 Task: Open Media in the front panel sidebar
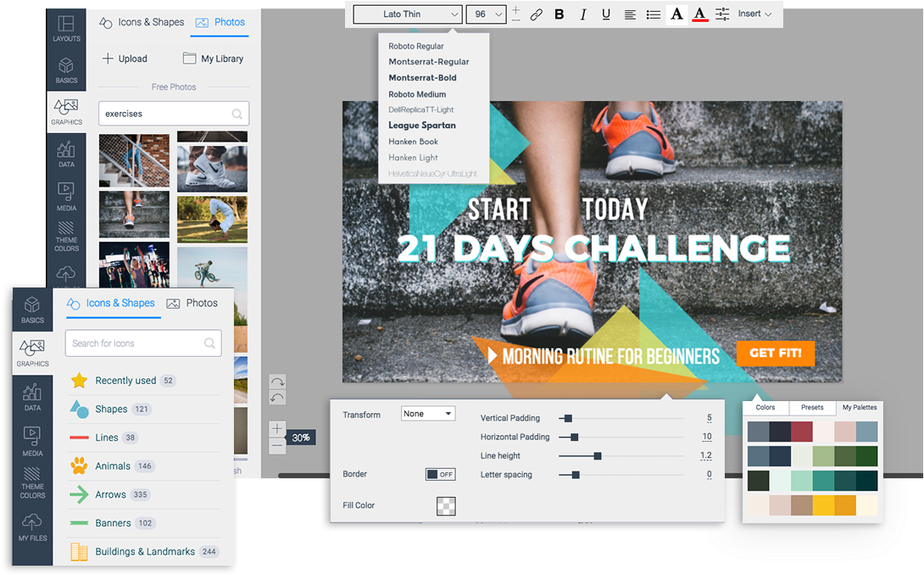(32, 443)
